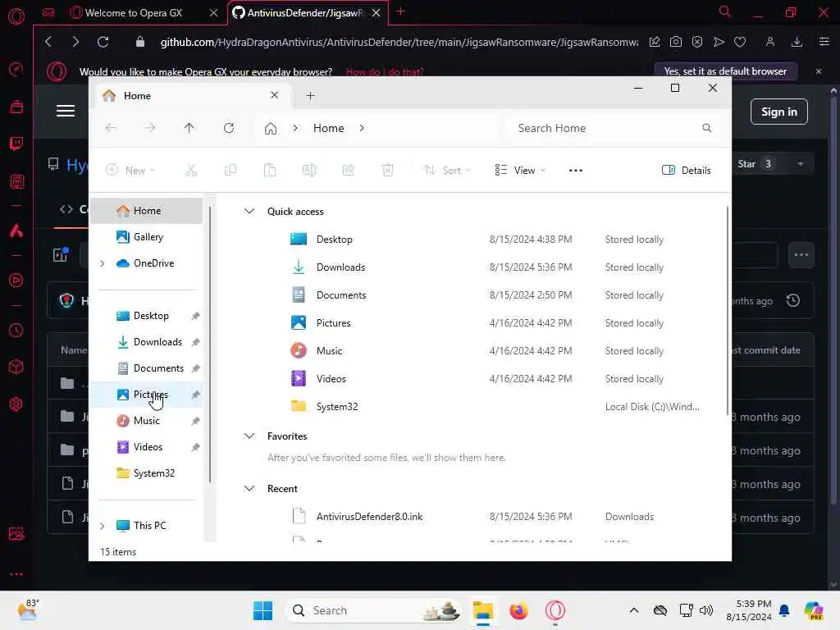The width and height of the screenshot is (840, 630).
Task: Click the taskbar clock and date
Action: [748, 610]
